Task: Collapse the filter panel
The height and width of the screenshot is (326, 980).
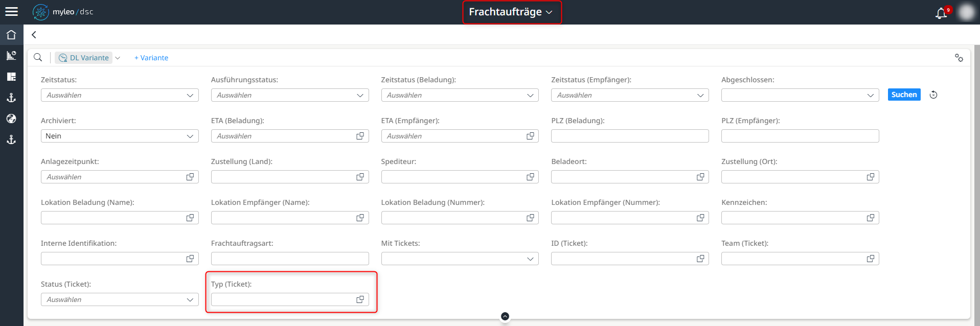Action: pos(505,316)
